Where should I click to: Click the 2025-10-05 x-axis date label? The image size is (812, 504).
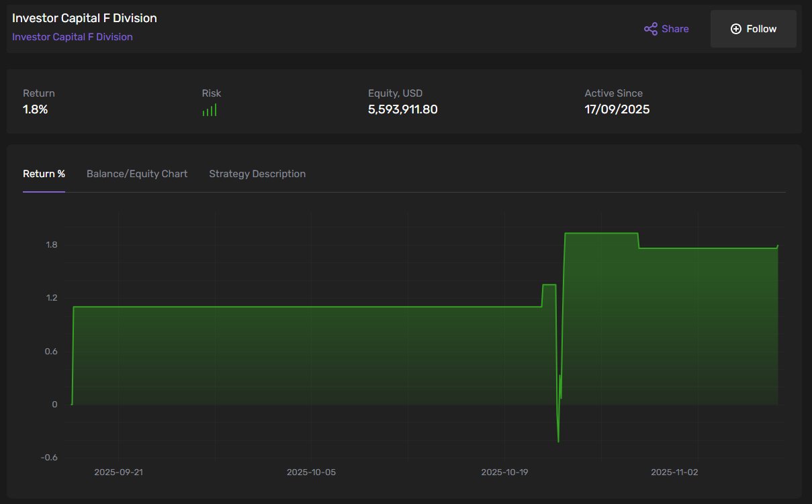[x=311, y=472]
